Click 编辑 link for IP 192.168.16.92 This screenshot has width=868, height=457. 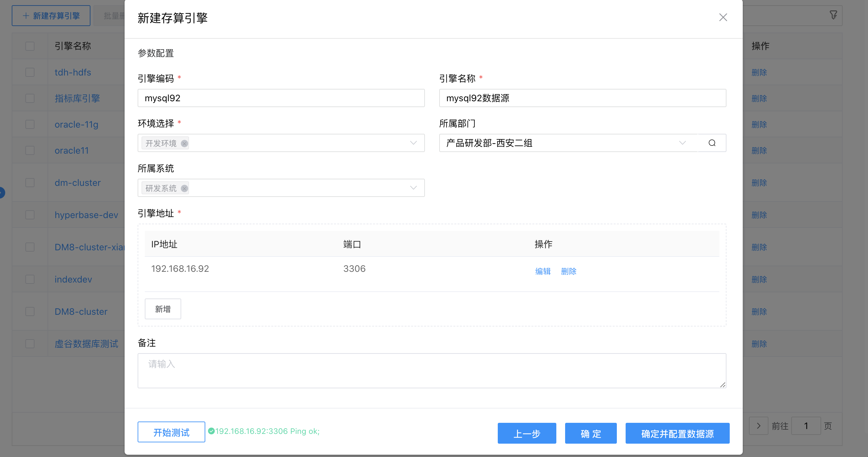tap(543, 271)
